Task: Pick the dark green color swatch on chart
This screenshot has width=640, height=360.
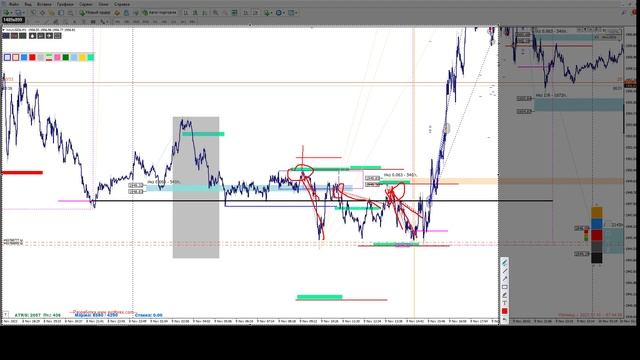Action: click(x=66, y=57)
